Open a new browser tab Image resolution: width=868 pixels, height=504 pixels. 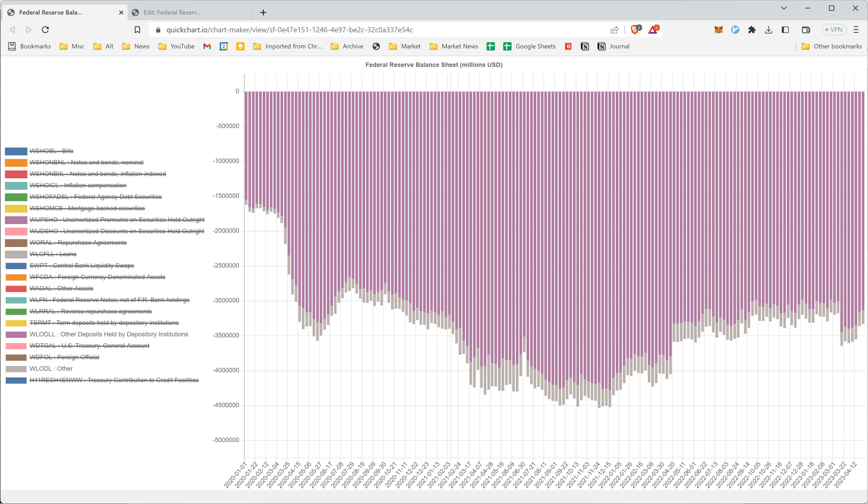pyautogui.click(x=263, y=12)
